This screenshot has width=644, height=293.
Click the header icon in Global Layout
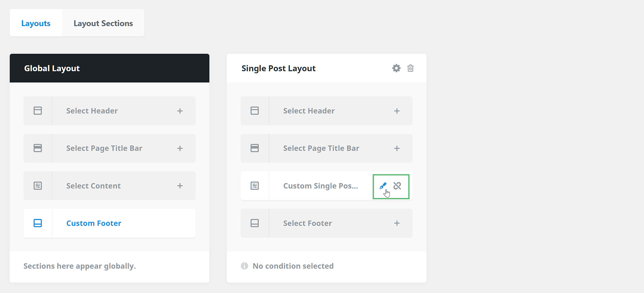click(x=38, y=111)
